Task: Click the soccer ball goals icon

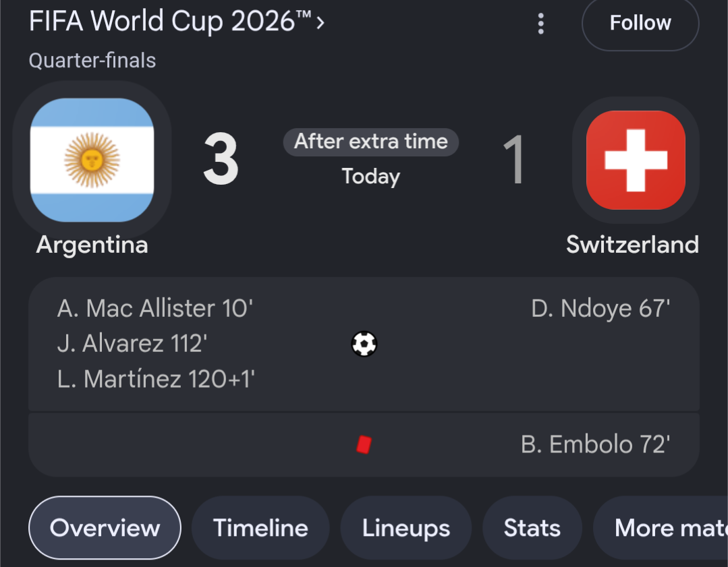Action: click(x=364, y=344)
